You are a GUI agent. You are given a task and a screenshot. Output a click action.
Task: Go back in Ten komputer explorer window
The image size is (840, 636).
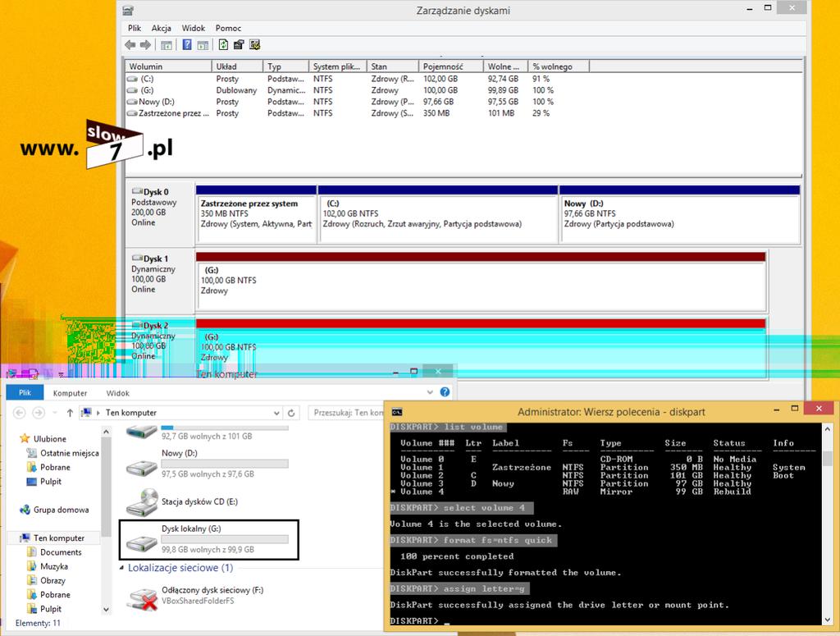point(20,413)
